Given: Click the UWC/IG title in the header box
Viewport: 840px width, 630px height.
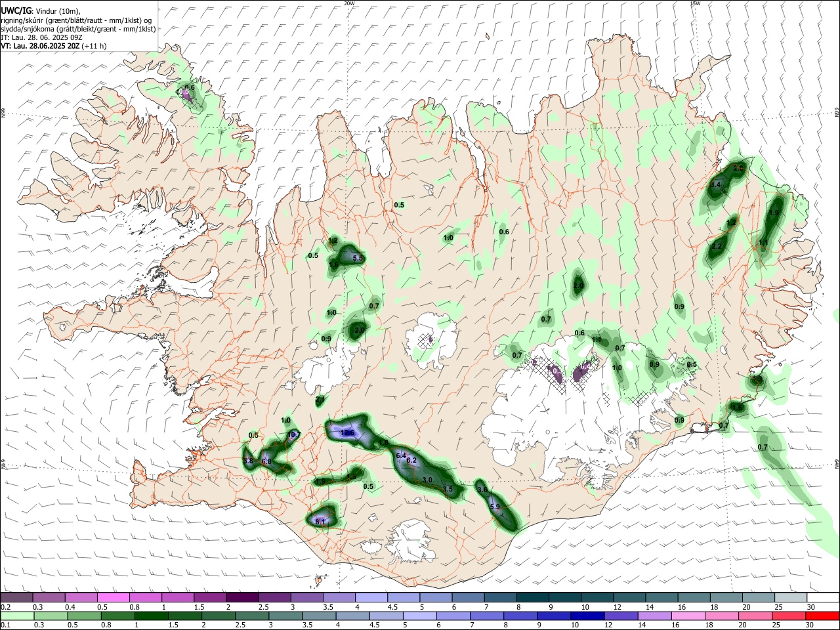Looking at the screenshot, I should (16, 10).
